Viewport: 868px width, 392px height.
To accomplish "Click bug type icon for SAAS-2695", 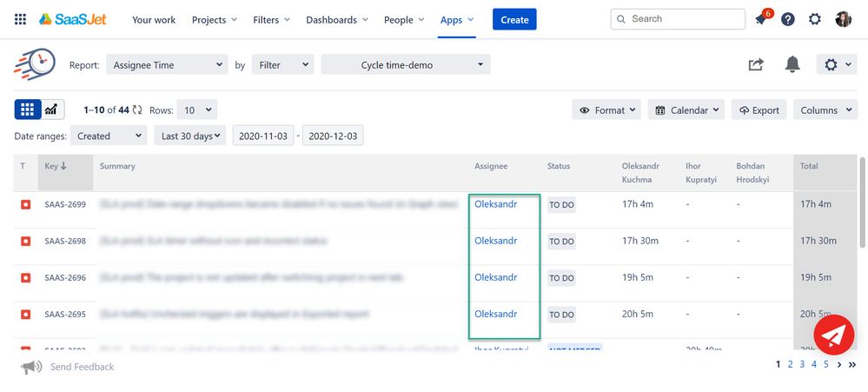I will 25,315.
